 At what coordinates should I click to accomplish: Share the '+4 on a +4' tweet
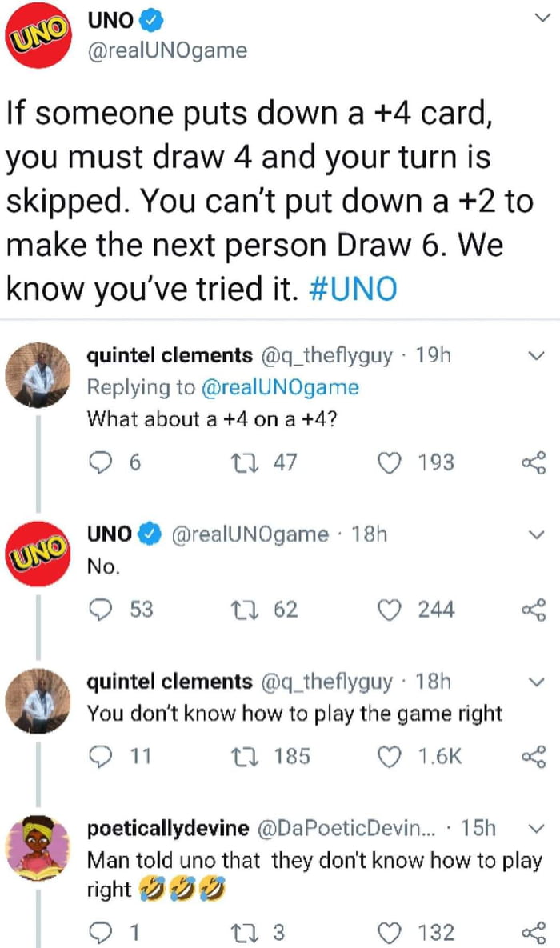tap(533, 462)
